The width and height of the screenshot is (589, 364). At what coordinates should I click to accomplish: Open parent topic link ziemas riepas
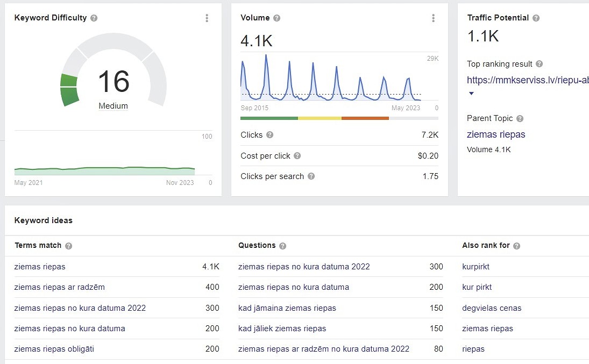tap(496, 134)
